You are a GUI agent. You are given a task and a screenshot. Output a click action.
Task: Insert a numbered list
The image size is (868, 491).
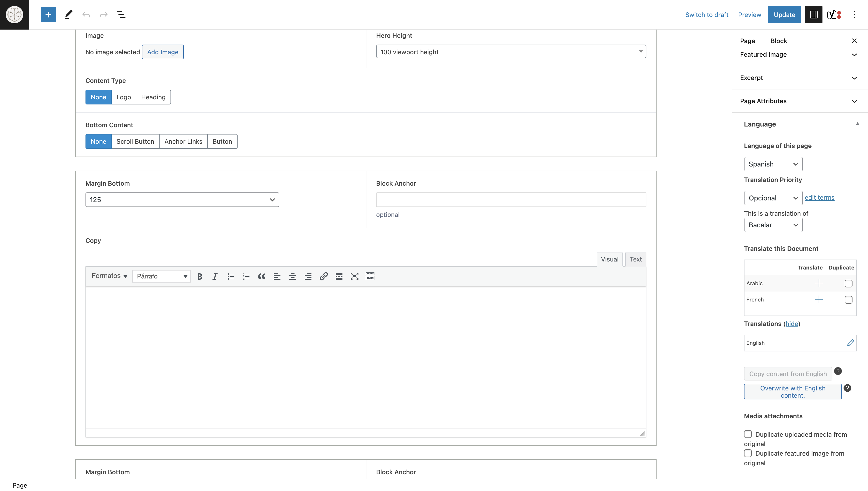pos(246,277)
